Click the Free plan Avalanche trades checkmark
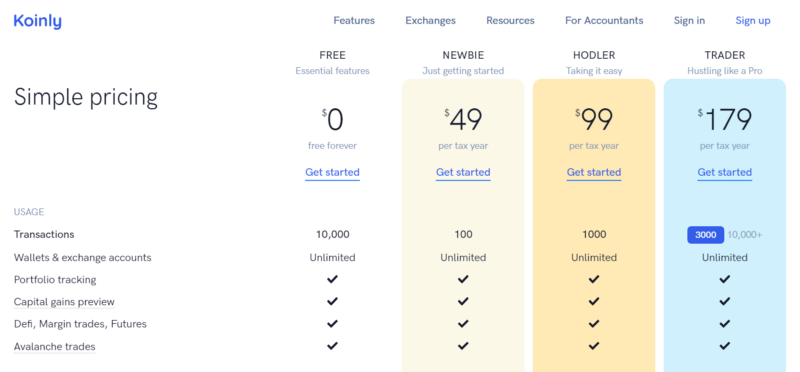This screenshot has width=800, height=372. (x=332, y=346)
